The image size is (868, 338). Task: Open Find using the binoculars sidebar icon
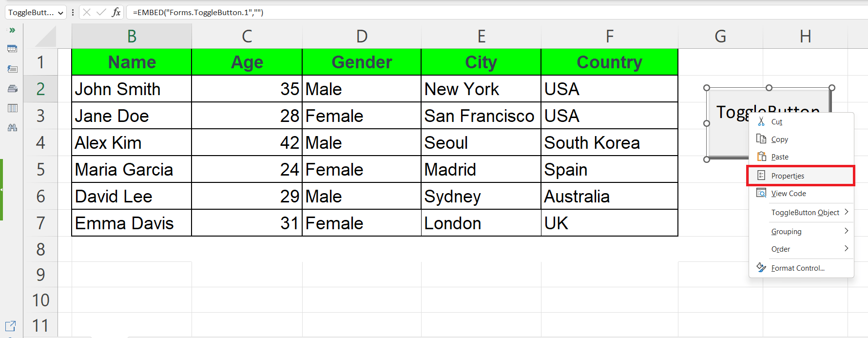click(11, 127)
